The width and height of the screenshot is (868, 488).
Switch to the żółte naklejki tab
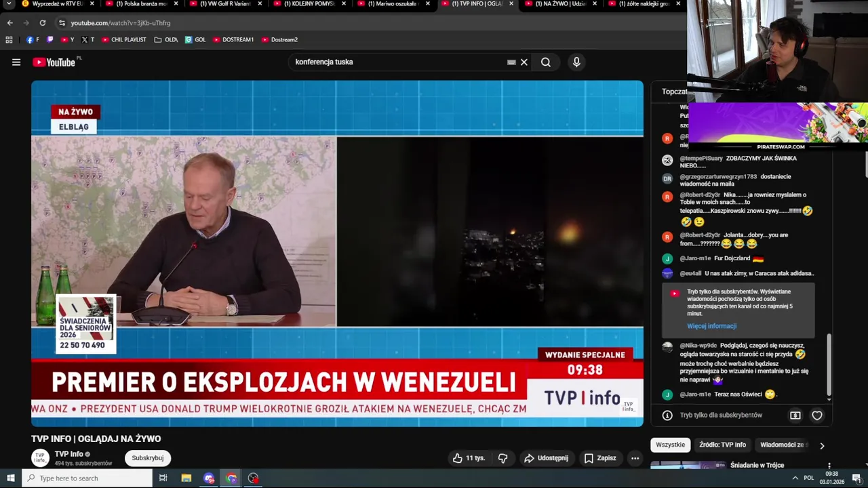(x=644, y=4)
